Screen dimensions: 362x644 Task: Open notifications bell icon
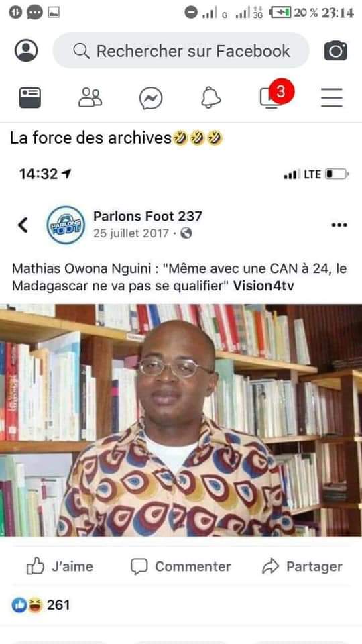(x=211, y=98)
